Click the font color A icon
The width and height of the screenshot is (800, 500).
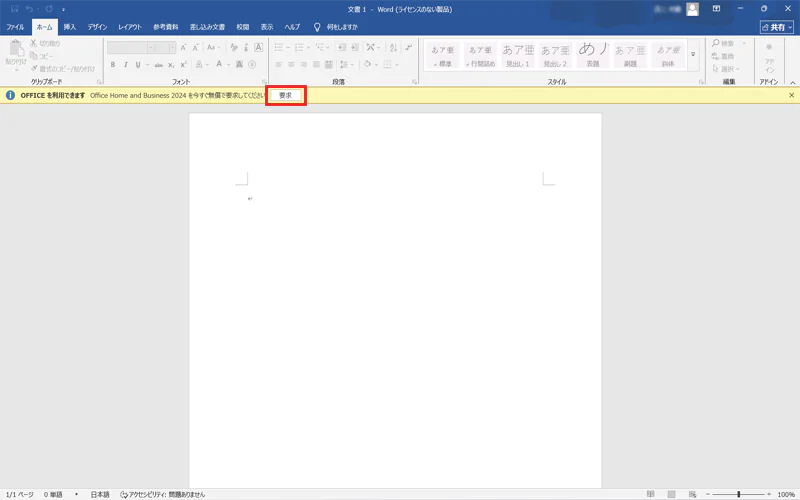(x=219, y=64)
